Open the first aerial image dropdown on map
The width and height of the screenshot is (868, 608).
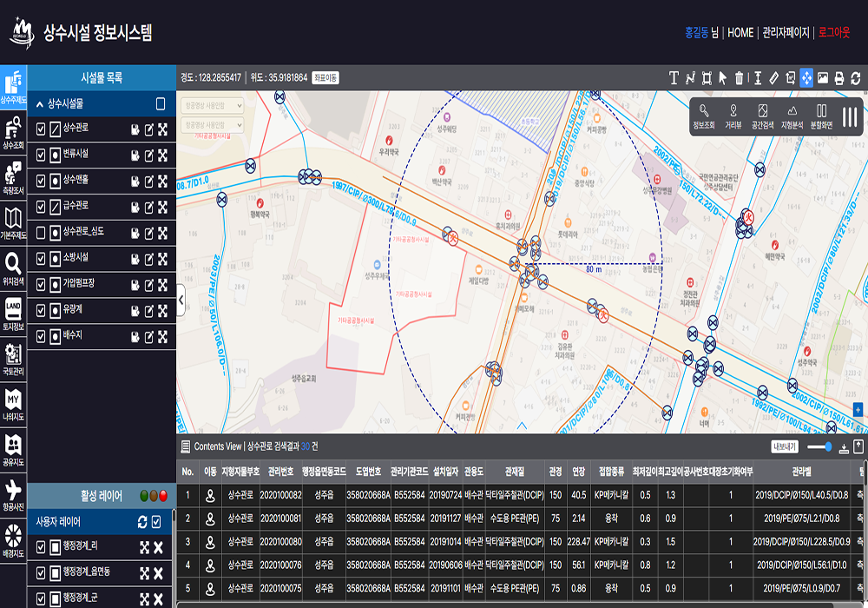click(x=213, y=105)
